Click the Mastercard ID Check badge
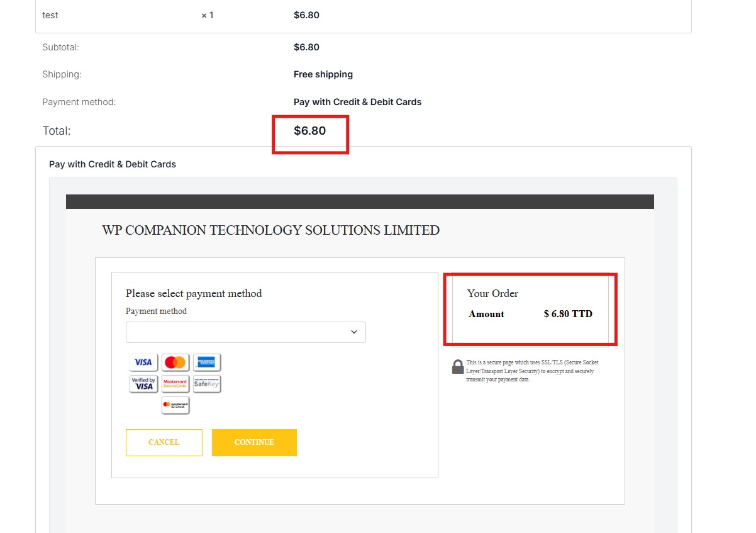The height and width of the screenshot is (533, 756). pos(175,405)
